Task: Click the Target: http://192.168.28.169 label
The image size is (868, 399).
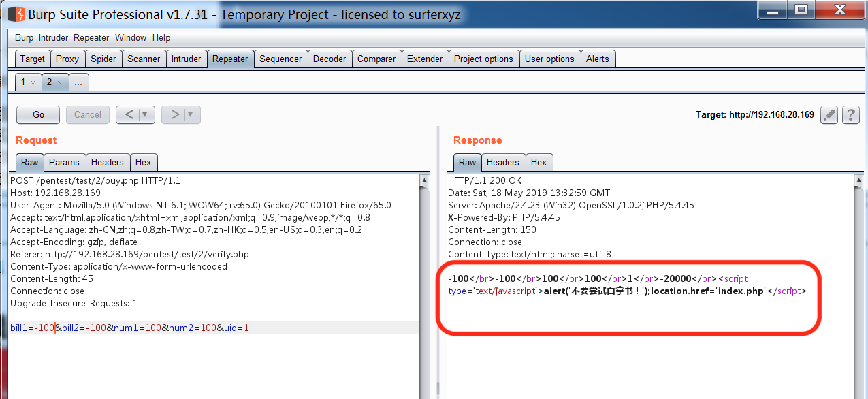Action: click(x=755, y=114)
